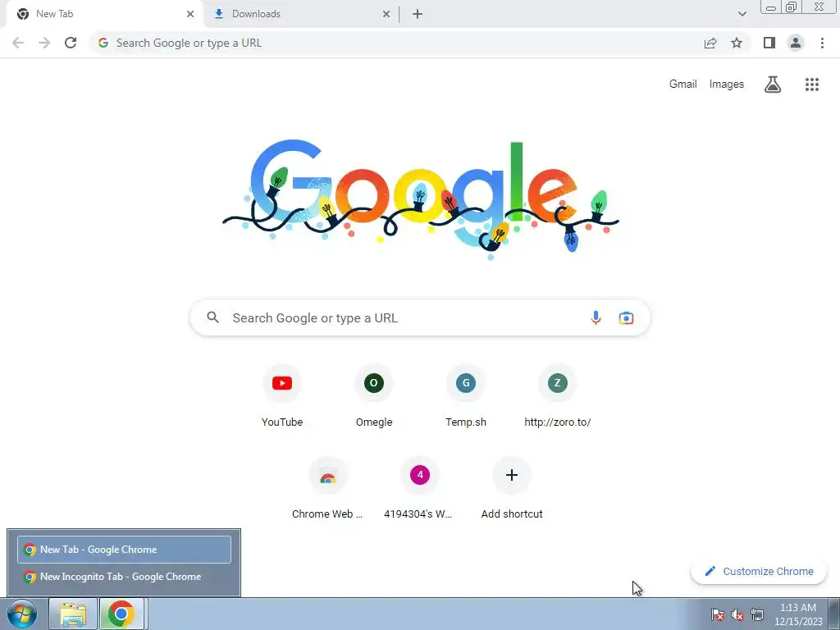Screen dimensions: 840x630
Task: Open Search Labs flask icon
Action: [x=773, y=84]
